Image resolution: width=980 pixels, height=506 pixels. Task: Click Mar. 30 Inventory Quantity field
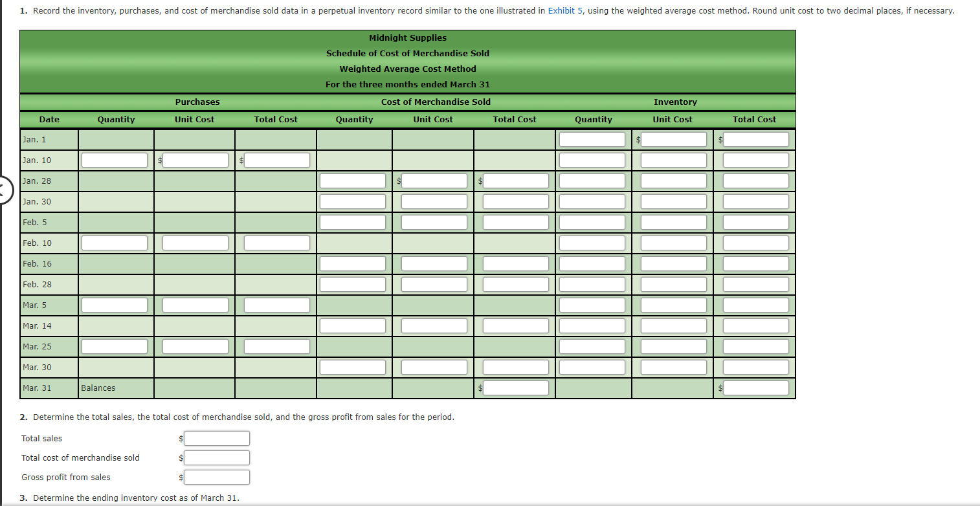click(592, 367)
